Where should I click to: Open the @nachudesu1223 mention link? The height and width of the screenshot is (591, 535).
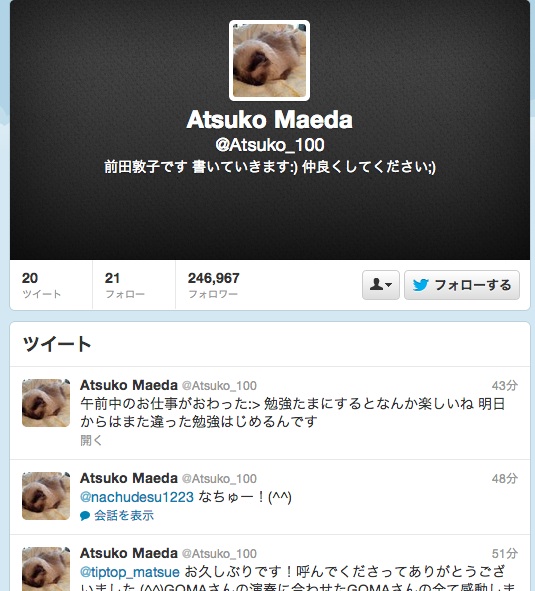(137, 497)
